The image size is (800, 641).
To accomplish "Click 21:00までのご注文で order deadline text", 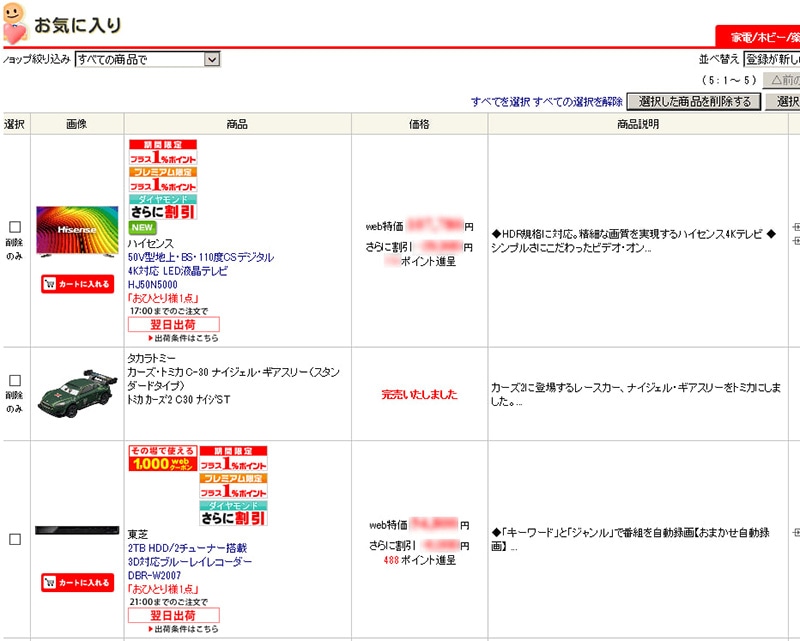I will (x=169, y=602).
